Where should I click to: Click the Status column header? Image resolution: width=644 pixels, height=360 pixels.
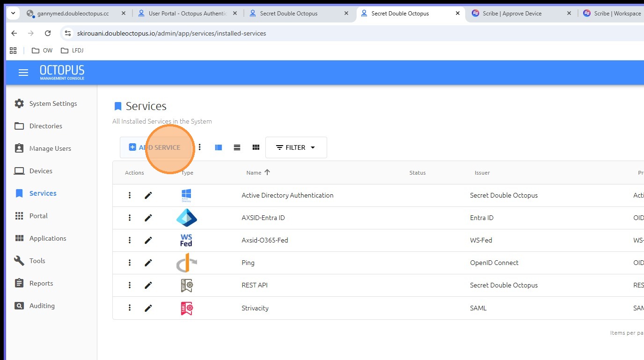point(417,173)
